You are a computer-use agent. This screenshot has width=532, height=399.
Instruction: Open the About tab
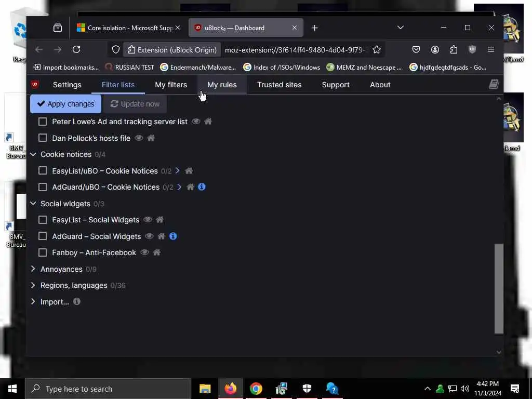(380, 85)
